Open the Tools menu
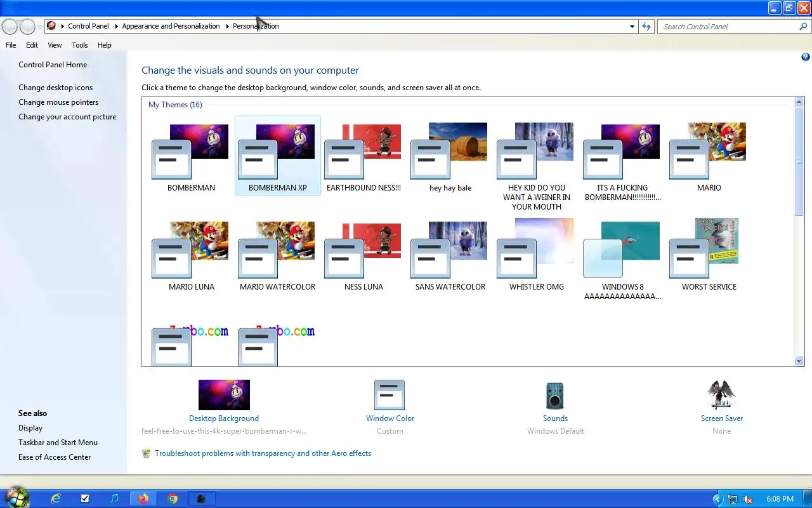Screen dimensions: 812x508 point(80,45)
